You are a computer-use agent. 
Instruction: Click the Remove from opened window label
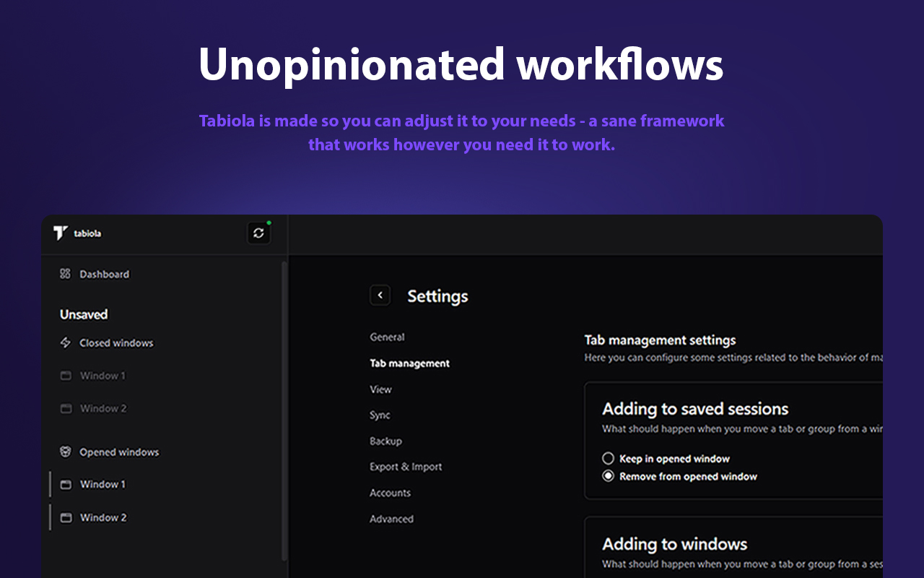688,476
